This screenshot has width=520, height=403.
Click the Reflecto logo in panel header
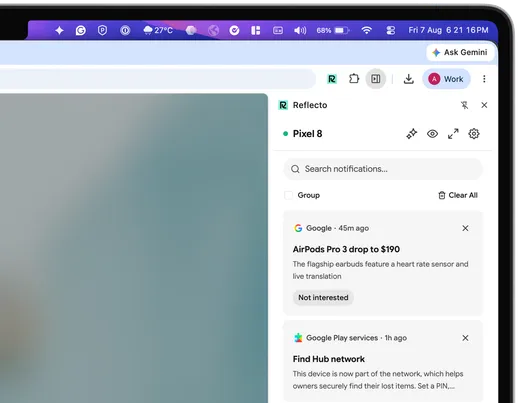pyautogui.click(x=283, y=105)
